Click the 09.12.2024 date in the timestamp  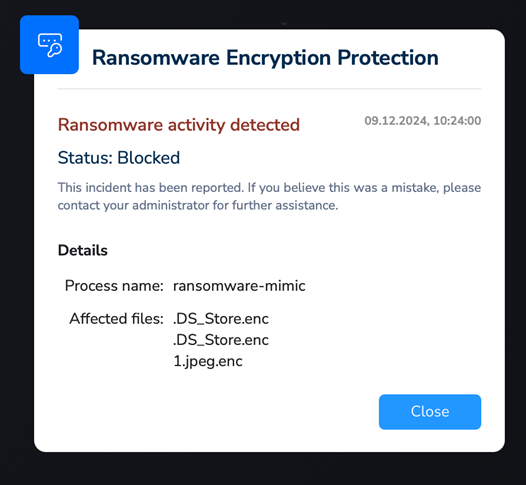pos(396,121)
